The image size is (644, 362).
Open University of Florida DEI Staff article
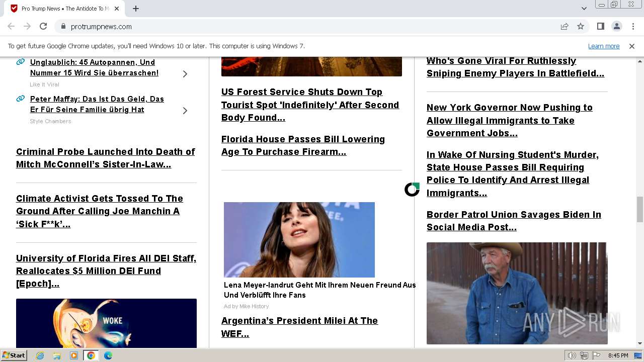[106, 271]
